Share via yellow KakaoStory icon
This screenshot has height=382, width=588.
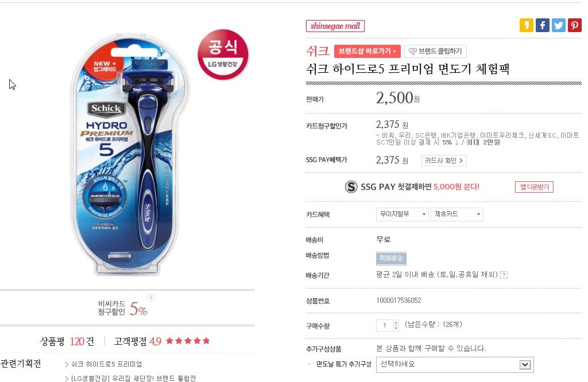[526, 25]
